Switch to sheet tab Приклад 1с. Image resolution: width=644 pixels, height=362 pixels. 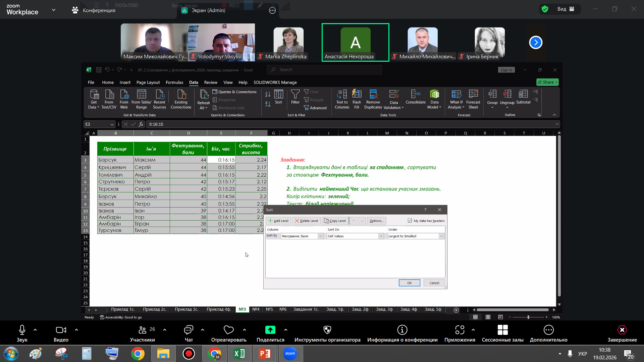coord(123,309)
